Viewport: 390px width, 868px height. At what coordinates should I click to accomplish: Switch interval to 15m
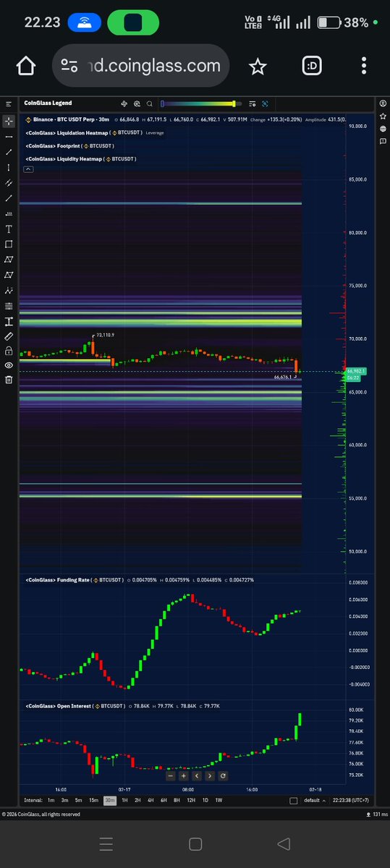[93, 801]
